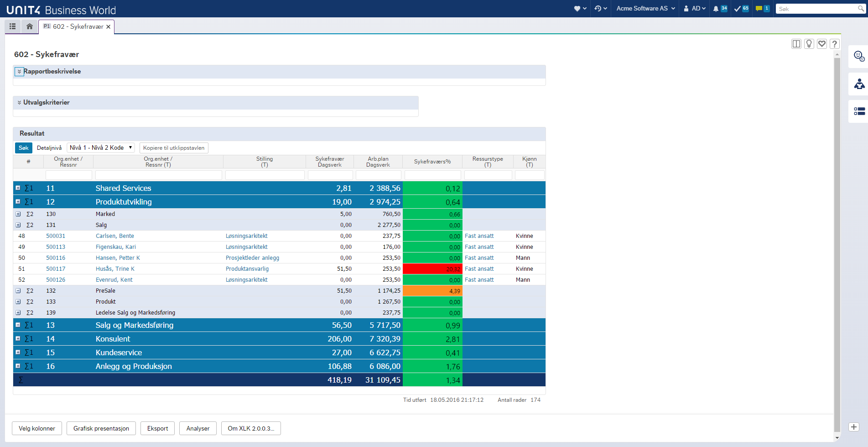The width and height of the screenshot is (868, 447).
Task: Expand the Shared Services row
Action: (18, 188)
